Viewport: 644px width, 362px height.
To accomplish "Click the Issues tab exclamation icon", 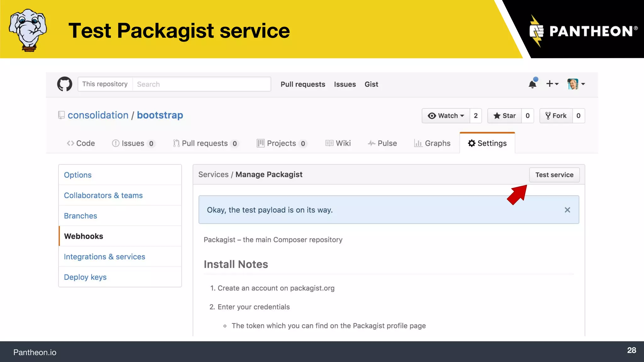I will [116, 143].
